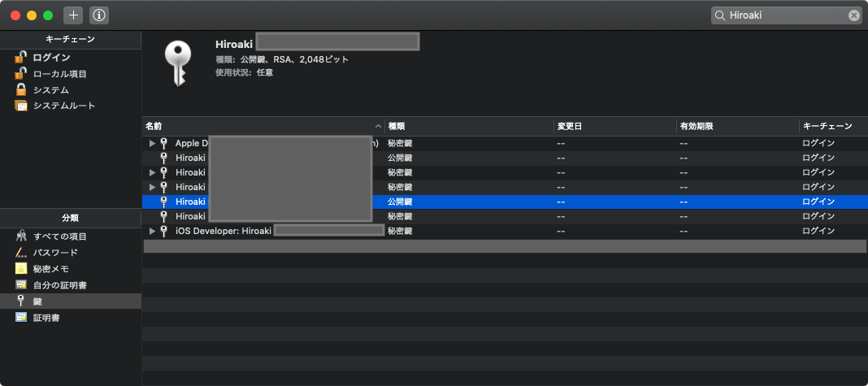Select the システム keychain
Viewport: 868px width, 386px height.
pos(50,90)
